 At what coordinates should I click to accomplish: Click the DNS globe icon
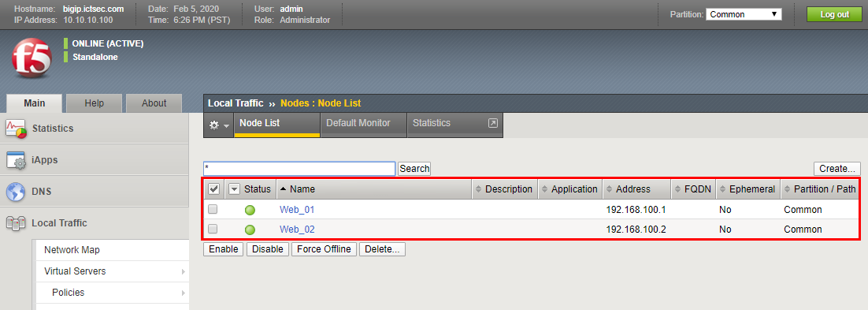16,192
